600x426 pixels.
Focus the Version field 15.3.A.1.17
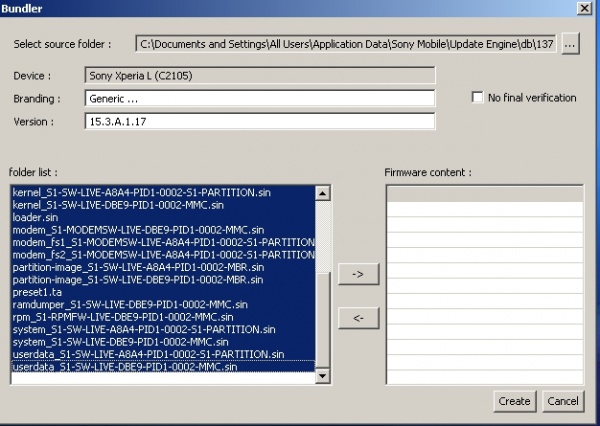tap(260, 121)
